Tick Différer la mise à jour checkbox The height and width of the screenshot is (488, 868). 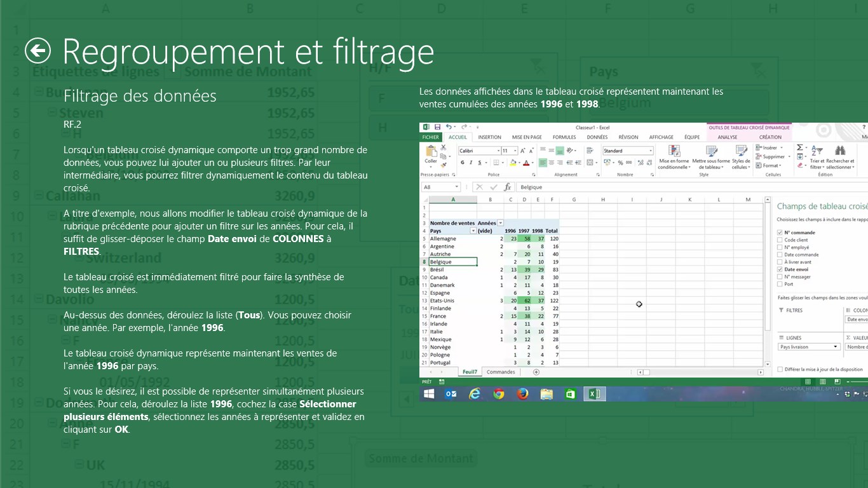pyautogui.click(x=780, y=369)
